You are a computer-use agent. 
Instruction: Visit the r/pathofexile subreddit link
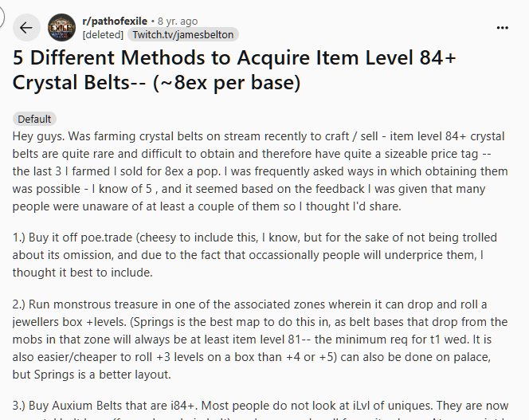point(115,22)
